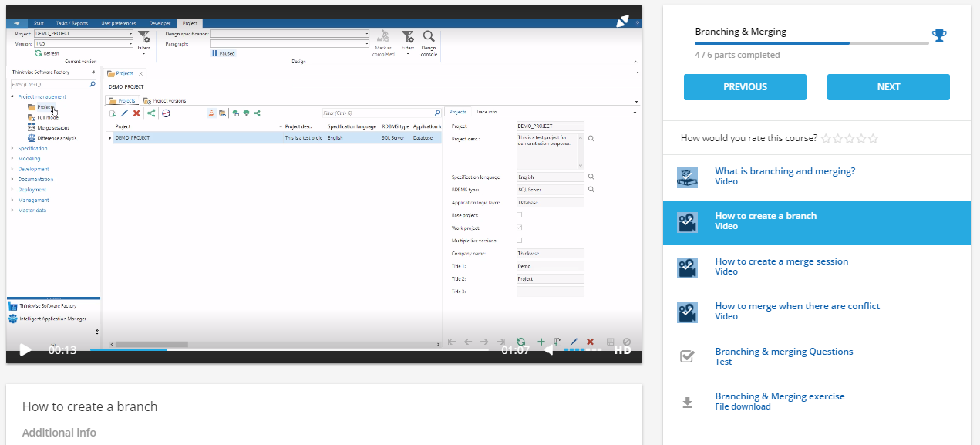The width and height of the screenshot is (980, 445).
Task: Toggle HD quality in the video player
Action: pyautogui.click(x=622, y=350)
